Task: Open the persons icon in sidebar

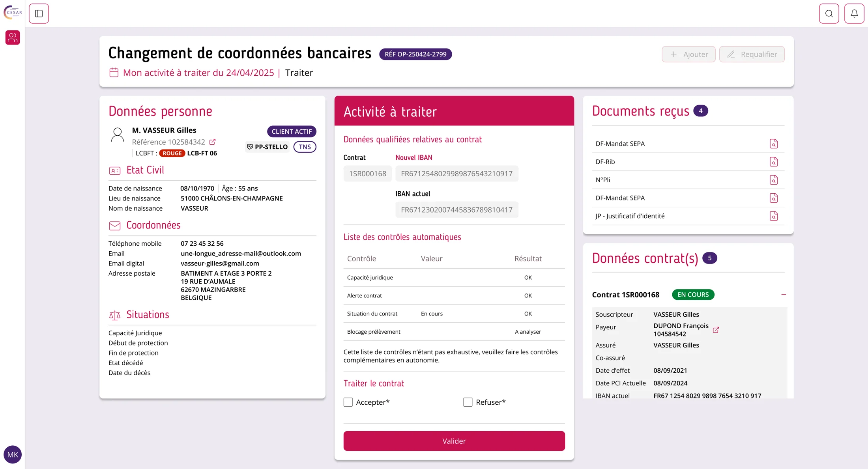Action: 13,37
